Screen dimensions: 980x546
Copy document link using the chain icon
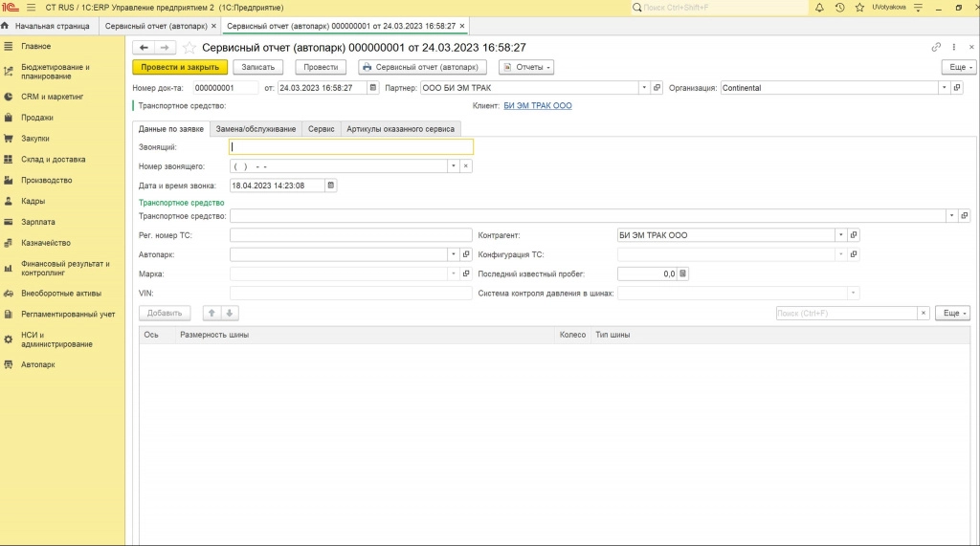pos(936,47)
